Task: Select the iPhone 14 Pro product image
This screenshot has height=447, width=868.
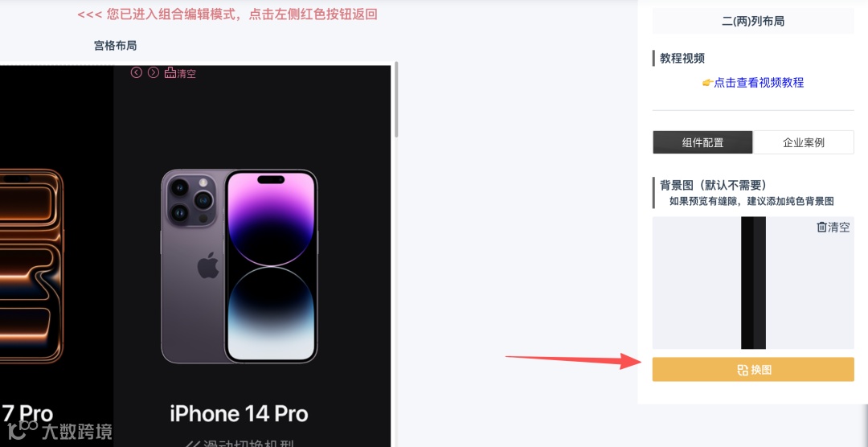Action: click(x=240, y=266)
